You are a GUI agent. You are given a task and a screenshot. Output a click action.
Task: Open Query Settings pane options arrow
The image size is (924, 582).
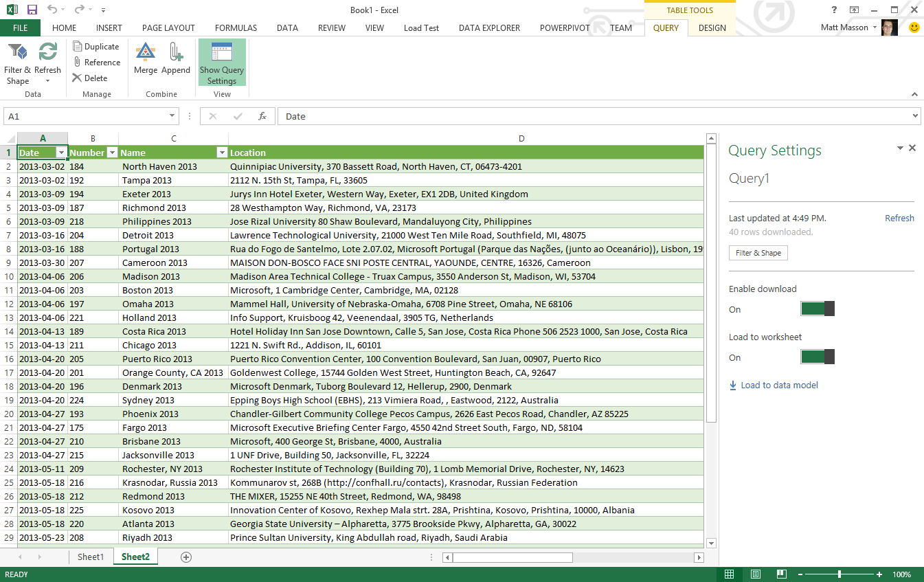[x=900, y=148]
